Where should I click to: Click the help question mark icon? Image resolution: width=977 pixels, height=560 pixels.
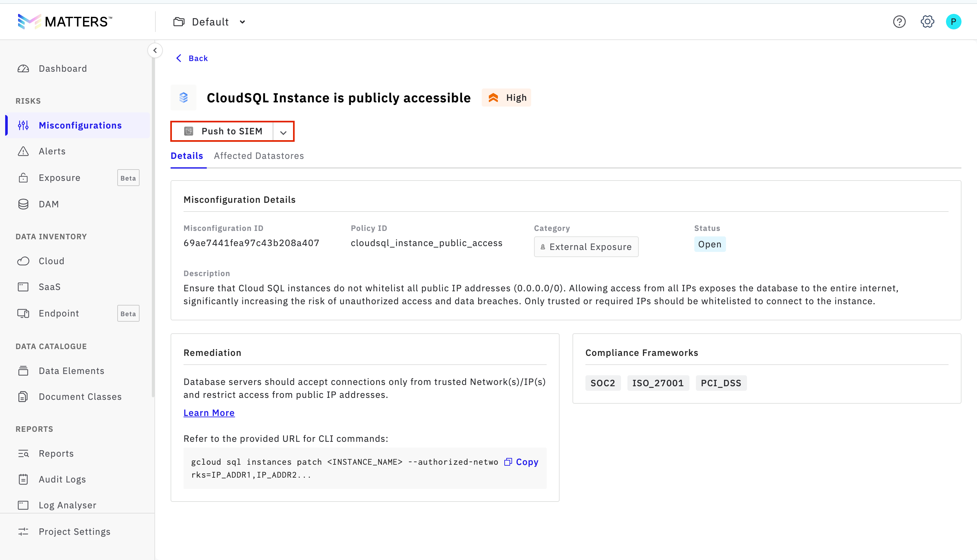[x=899, y=22]
